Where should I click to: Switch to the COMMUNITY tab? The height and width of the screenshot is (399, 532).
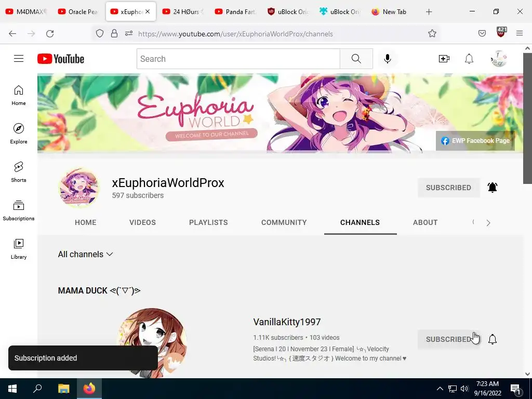tap(284, 222)
